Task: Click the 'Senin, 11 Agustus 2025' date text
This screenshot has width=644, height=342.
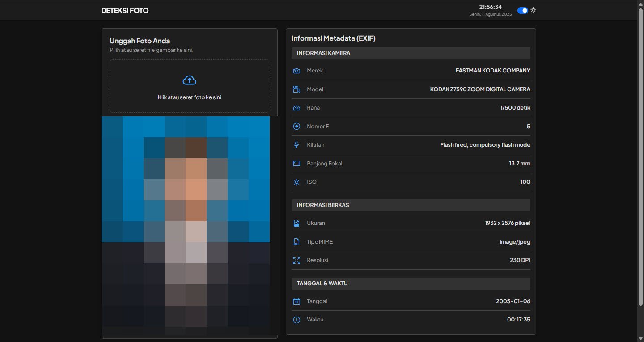Action: point(491,14)
